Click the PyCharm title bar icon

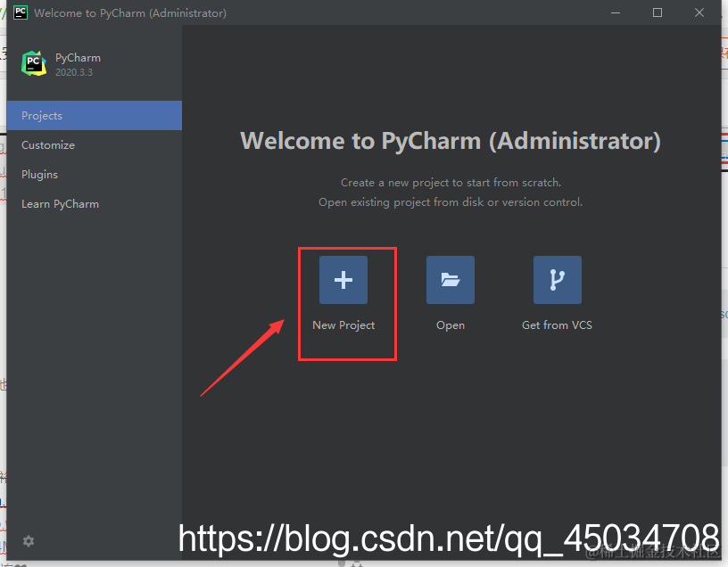tap(21, 12)
